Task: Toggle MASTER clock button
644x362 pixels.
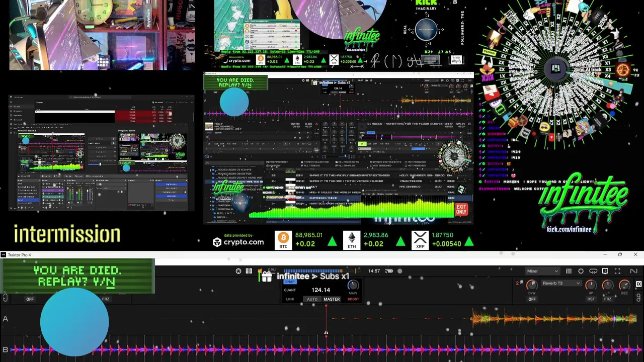Action: 332,299
